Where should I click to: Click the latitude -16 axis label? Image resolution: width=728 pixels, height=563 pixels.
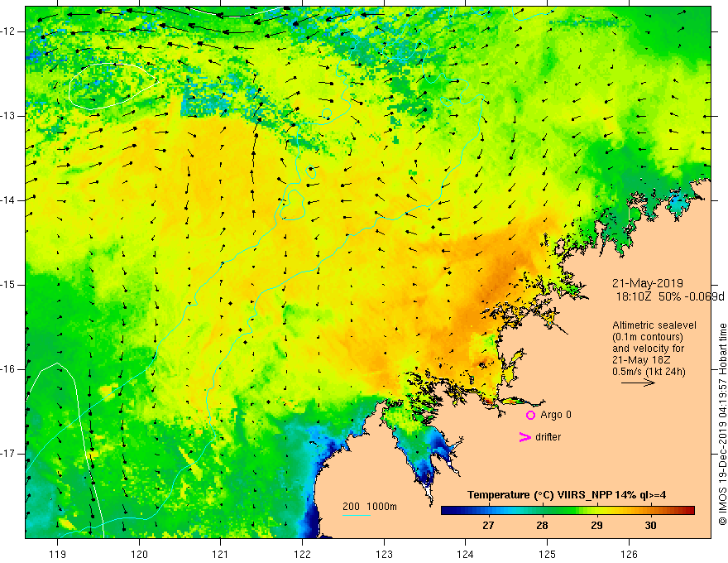(9, 369)
